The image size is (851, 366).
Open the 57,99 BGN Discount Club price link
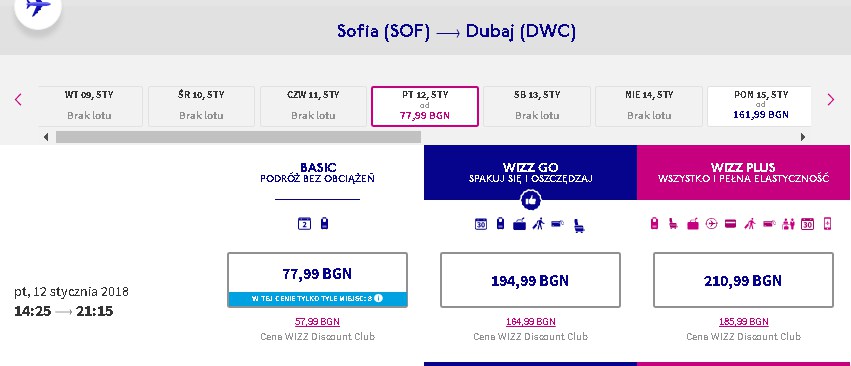(317, 321)
